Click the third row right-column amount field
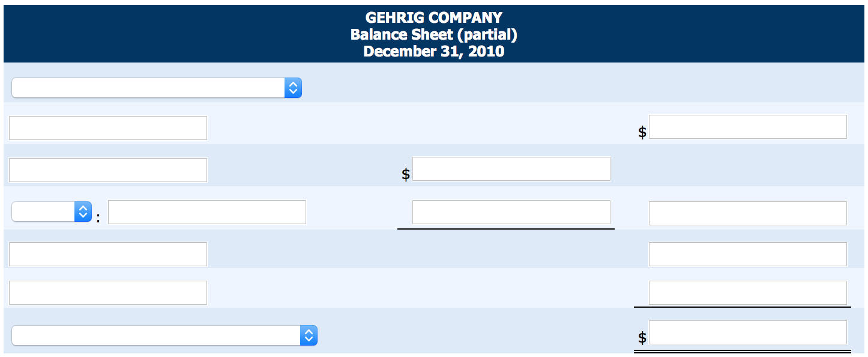 [x=748, y=213]
